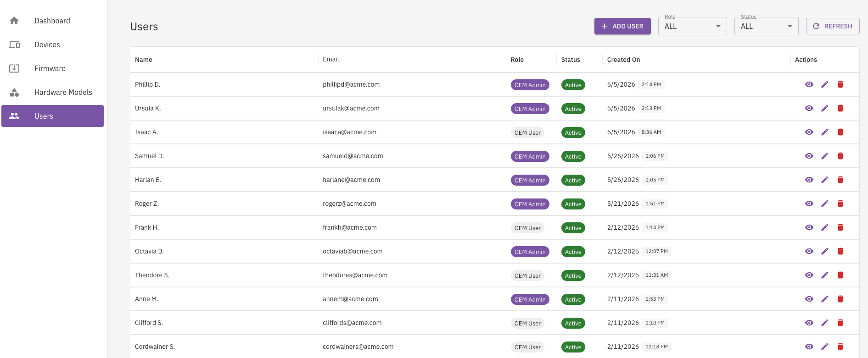Select email phillipd@acme.com
868x358 pixels.
tap(351, 84)
